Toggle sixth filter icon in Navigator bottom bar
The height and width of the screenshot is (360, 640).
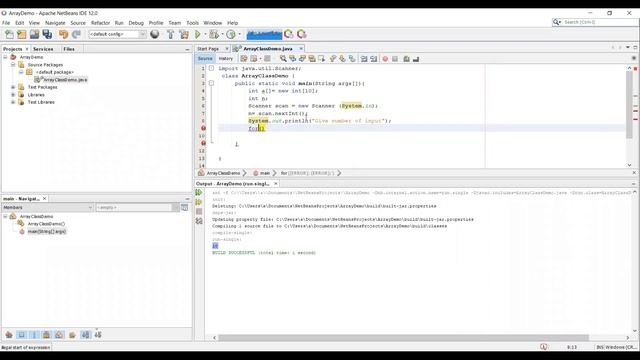point(72,335)
